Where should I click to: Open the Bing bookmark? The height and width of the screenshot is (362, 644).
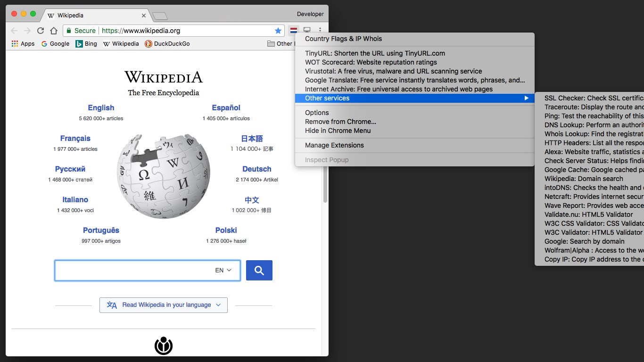point(86,44)
